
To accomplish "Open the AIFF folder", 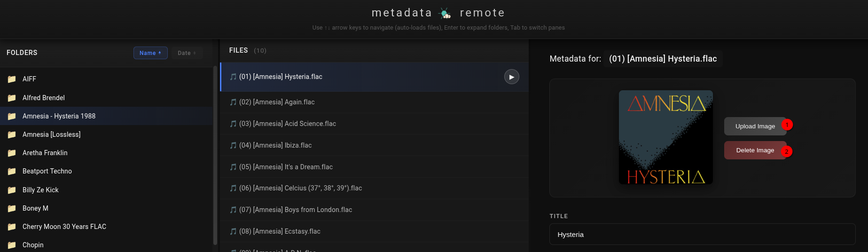I will (x=106, y=79).
